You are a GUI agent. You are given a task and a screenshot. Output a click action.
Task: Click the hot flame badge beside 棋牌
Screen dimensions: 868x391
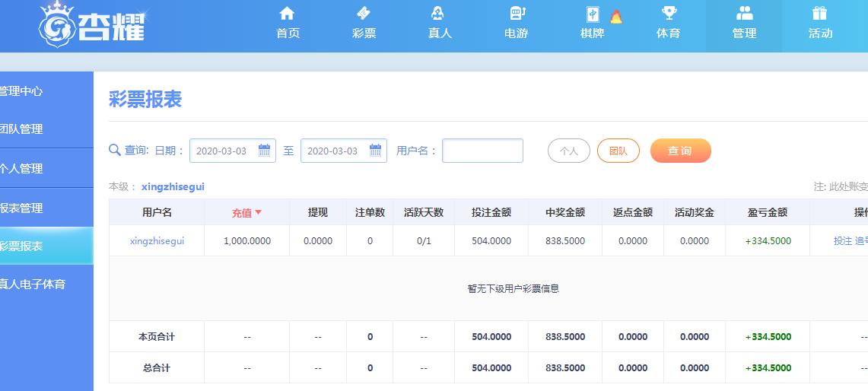[615, 17]
